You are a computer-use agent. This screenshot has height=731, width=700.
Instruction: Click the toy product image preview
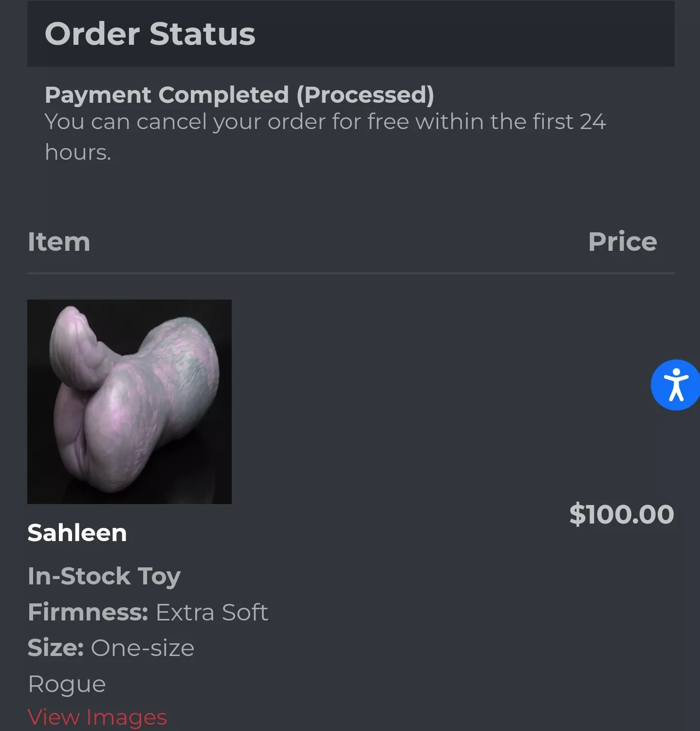(129, 402)
